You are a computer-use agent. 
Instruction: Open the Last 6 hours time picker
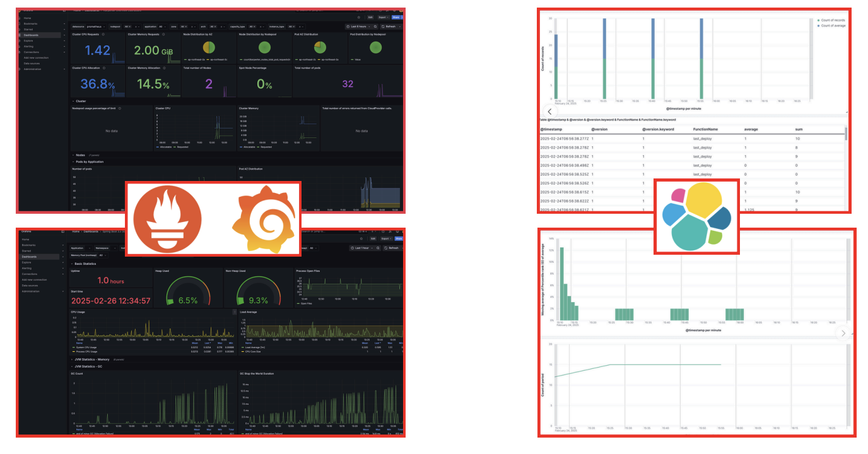point(358,26)
